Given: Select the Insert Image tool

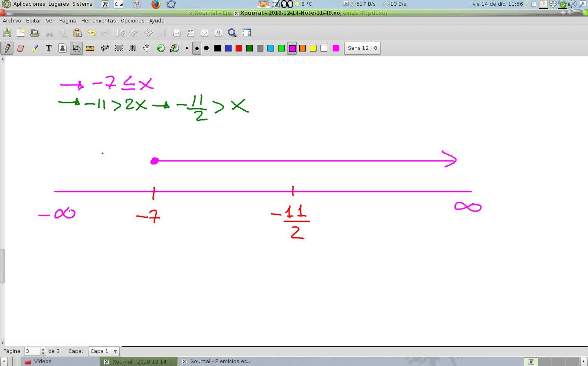Looking at the screenshot, I should pyautogui.click(x=62, y=48).
